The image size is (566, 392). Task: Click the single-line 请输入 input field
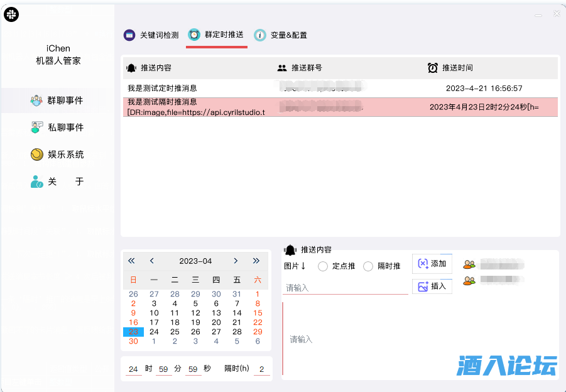[x=345, y=288]
